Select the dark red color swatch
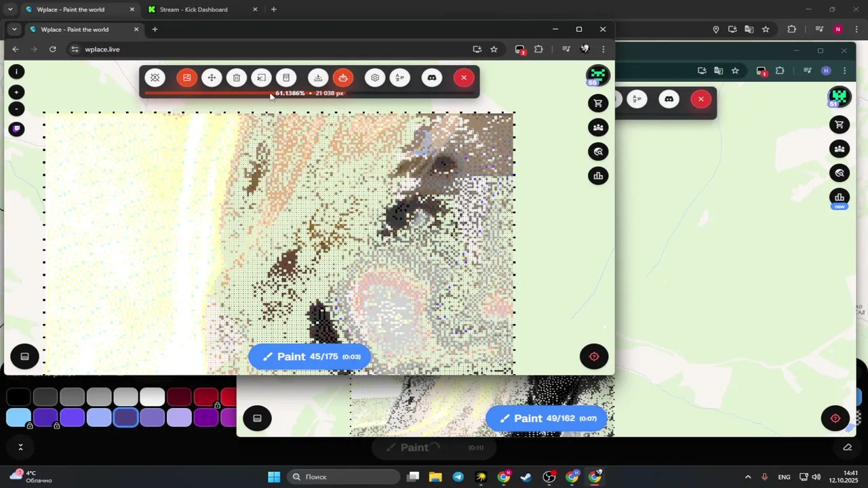 click(179, 396)
